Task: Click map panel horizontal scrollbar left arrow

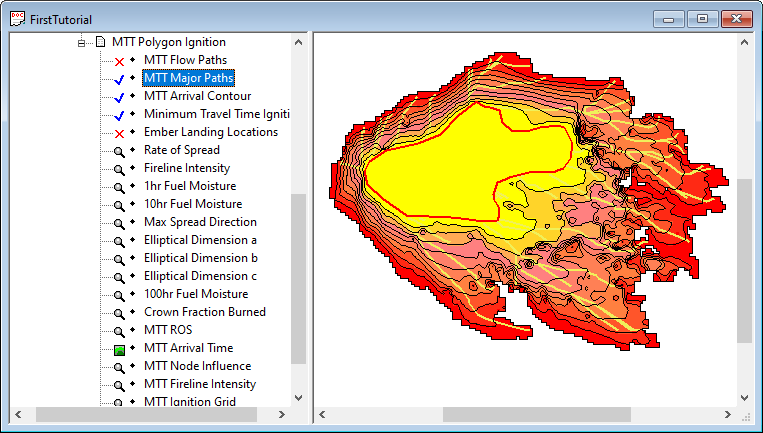Action: 322,415
